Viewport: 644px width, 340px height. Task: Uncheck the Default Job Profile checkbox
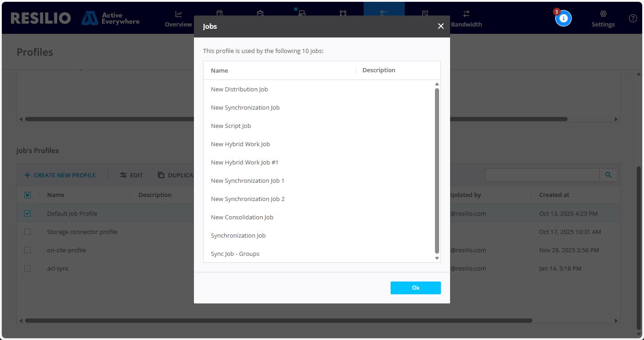(x=27, y=213)
